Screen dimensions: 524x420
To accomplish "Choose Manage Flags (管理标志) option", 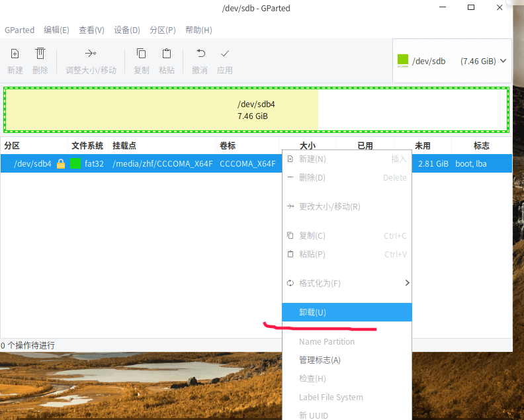I will [x=320, y=360].
